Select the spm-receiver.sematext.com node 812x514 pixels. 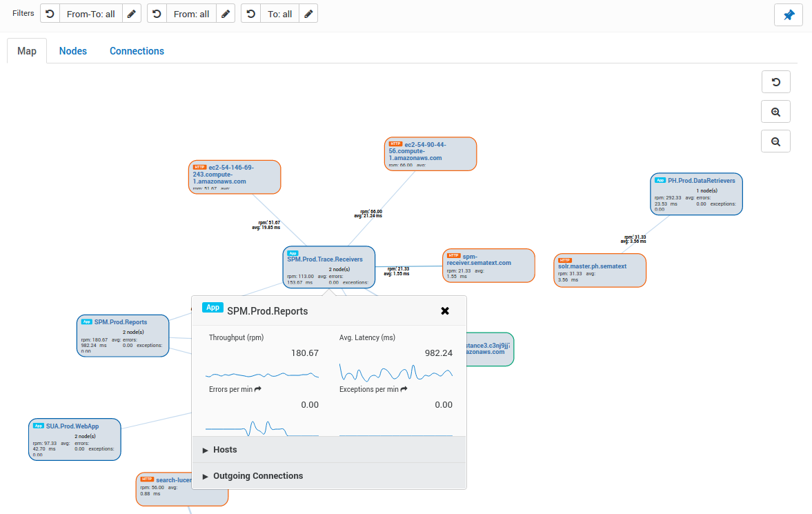coord(489,266)
